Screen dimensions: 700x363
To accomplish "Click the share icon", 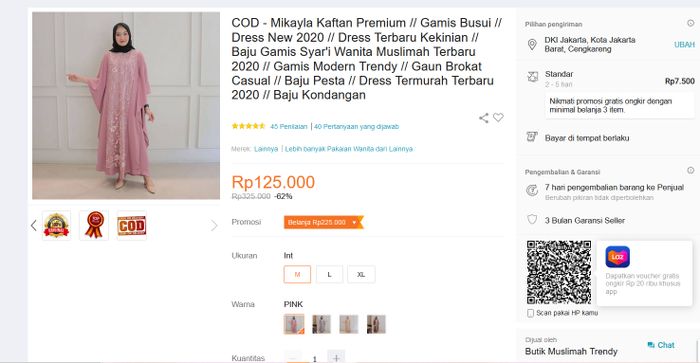I will pos(483,118).
